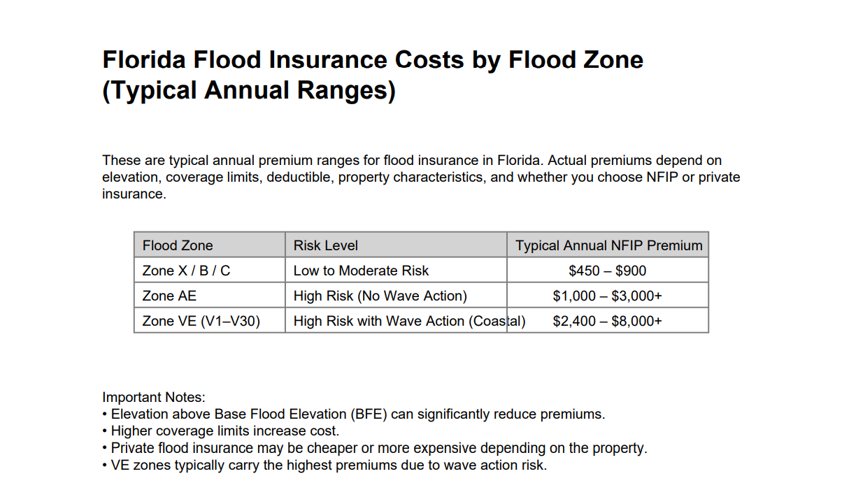Click the "(Typical Annual Ranges)" title line
The height and width of the screenshot is (504, 842).
tap(248, 91)
